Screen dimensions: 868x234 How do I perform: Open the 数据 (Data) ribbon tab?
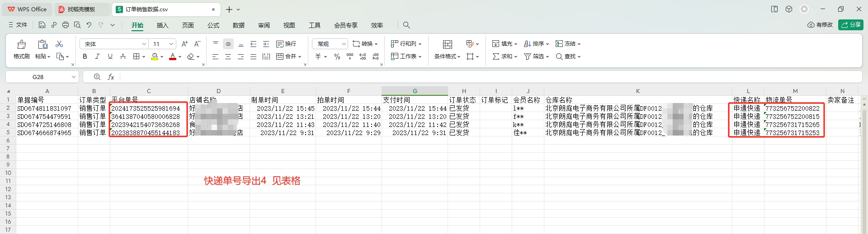[238, 25]
